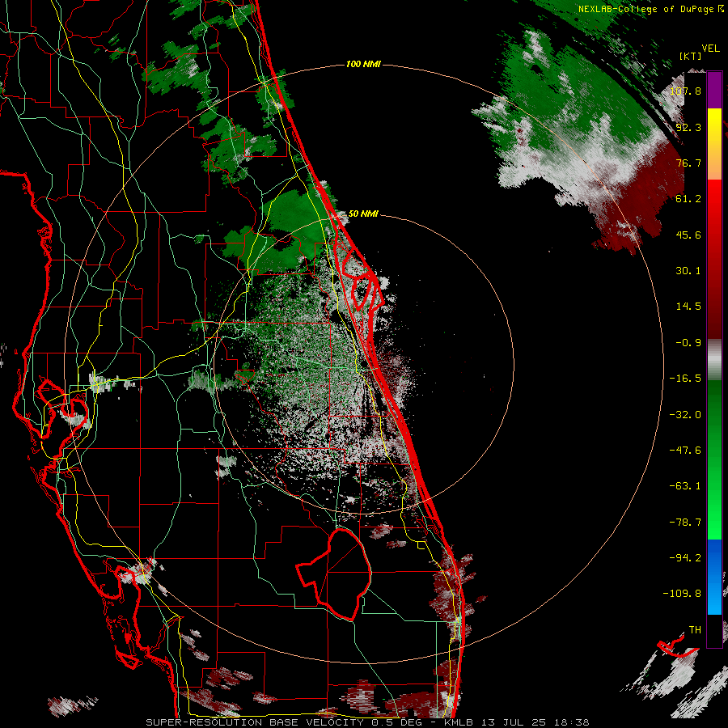Click the yellow-orange segment of the color bar

tap(714, 144)
